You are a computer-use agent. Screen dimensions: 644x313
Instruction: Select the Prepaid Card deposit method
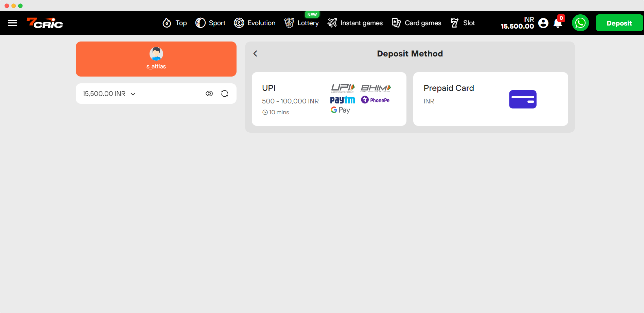(x=490, y=99)
